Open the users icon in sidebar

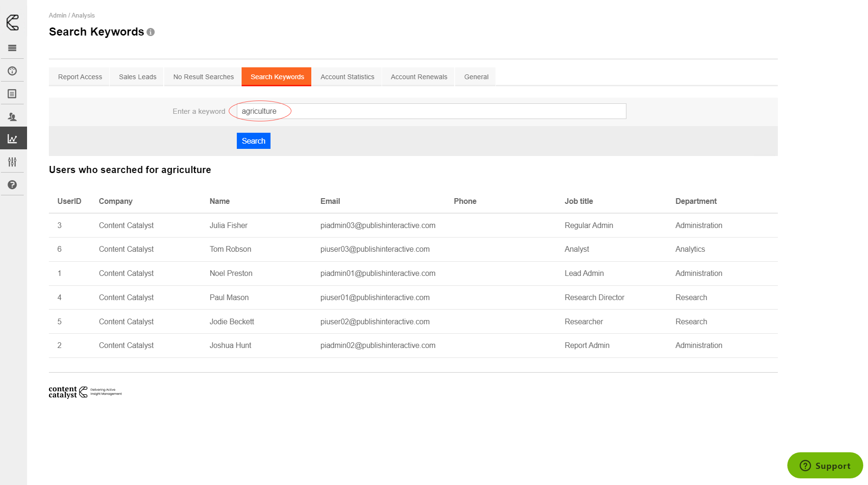(x=12, y=117)
